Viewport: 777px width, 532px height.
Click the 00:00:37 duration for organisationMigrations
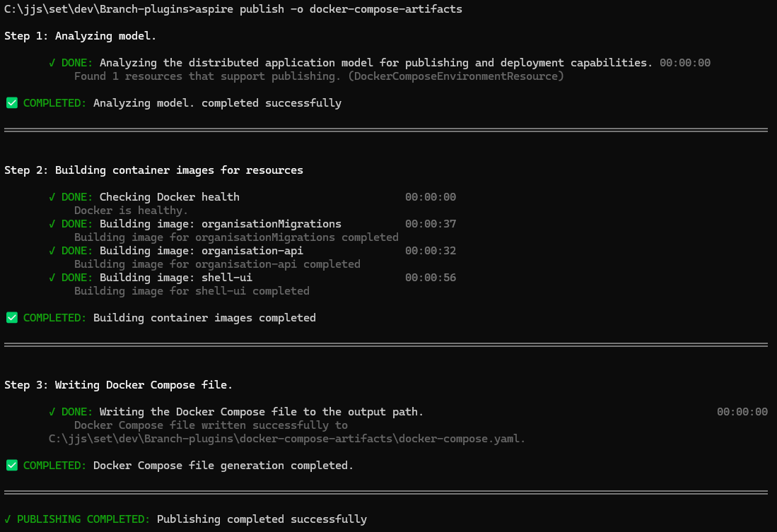[431, 224]
